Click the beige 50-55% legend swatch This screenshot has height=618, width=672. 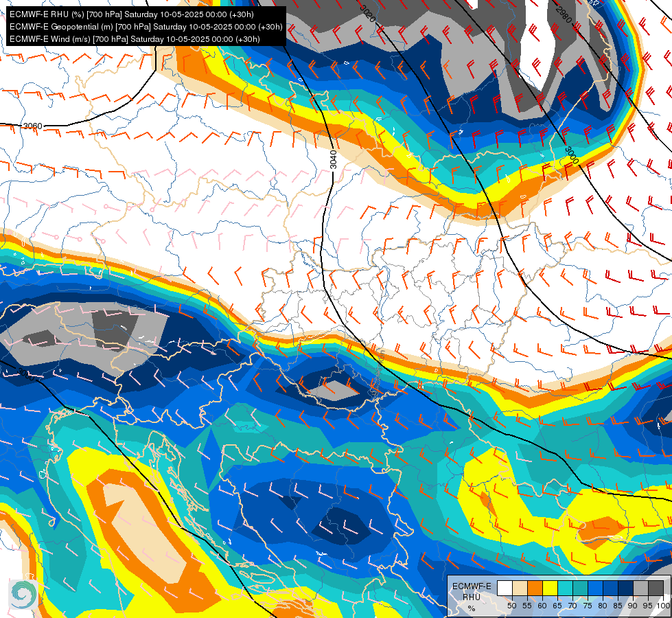click(x=520, y=588)
